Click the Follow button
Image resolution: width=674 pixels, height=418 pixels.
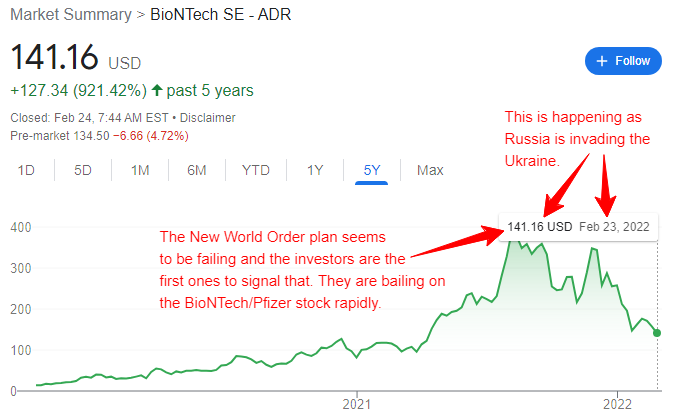[623, 61]
